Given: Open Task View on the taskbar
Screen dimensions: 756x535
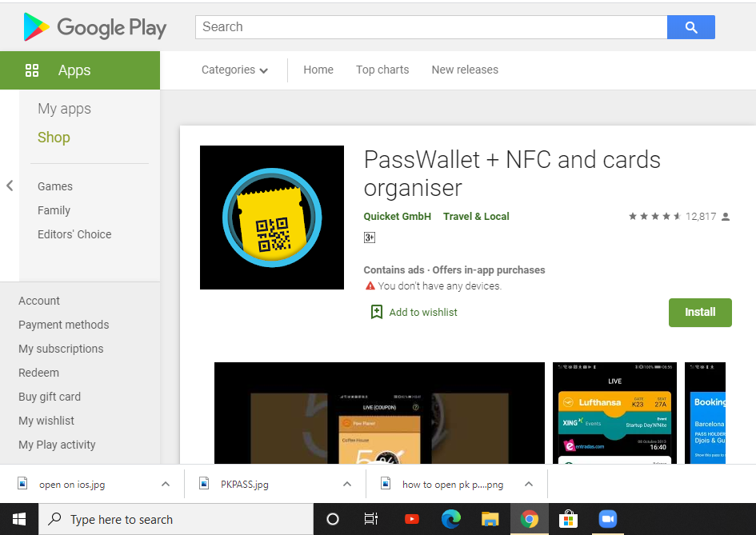Looking at the screenshot, I should pos(371,519).
